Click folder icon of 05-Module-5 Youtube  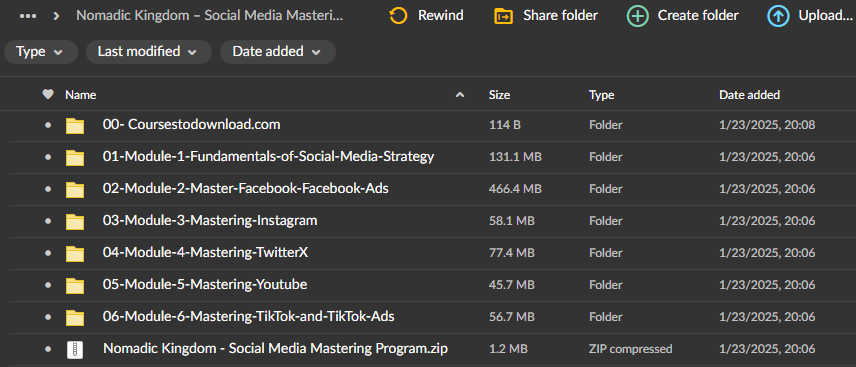pyautogui.click(x=75, y=285)
